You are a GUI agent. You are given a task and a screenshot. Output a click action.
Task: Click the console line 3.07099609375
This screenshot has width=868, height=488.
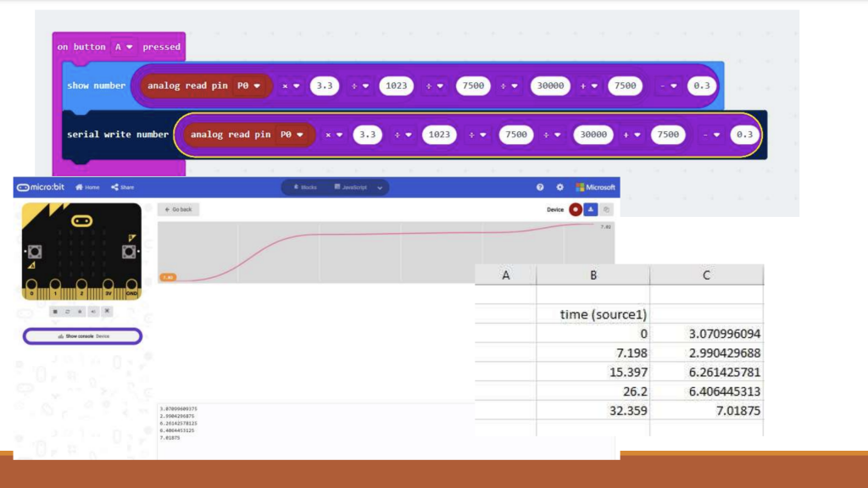tap(178, 409)
